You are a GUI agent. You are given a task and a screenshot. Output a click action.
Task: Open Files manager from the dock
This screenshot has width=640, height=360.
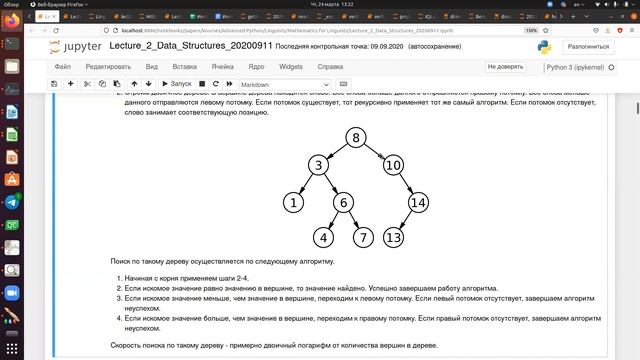(12, 66)
